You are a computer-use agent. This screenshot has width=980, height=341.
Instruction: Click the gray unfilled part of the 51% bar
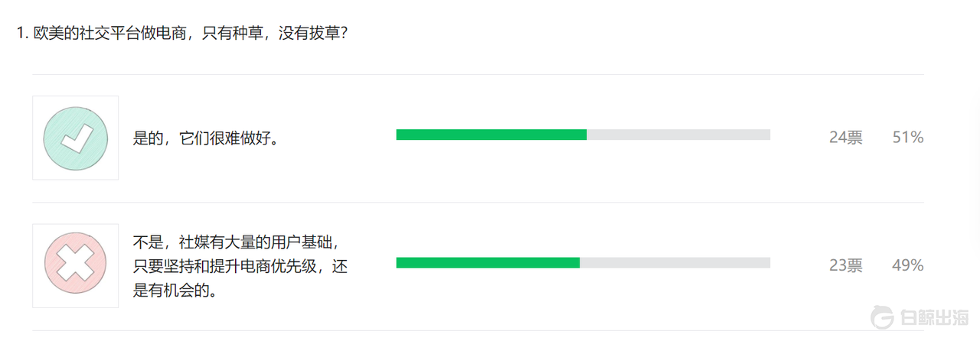click(678, 135)
